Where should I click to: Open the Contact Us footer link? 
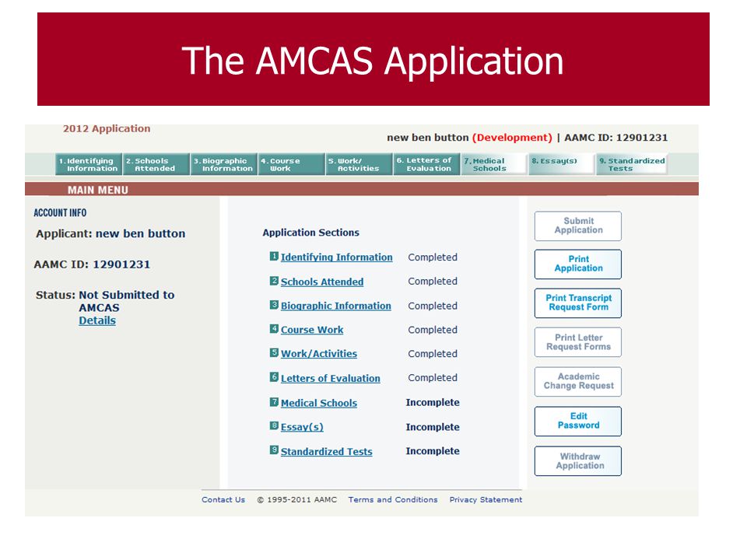[x=223, y=499]
